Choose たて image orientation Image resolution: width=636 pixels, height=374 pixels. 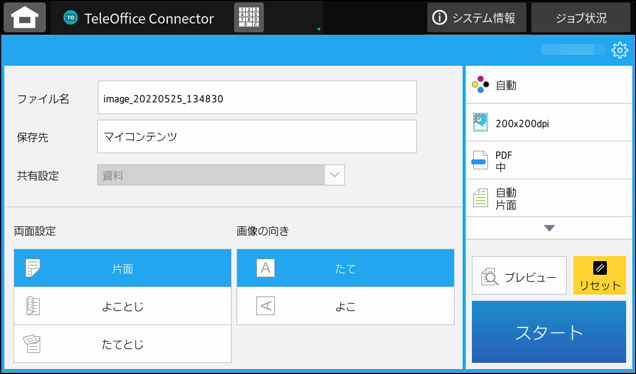pos(346,268)
